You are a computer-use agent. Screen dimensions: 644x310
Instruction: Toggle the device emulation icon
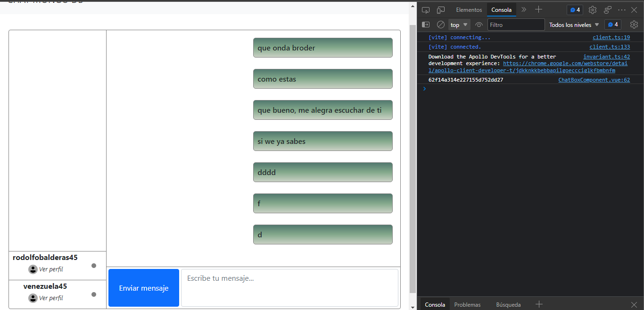click(x=440, y=9)
